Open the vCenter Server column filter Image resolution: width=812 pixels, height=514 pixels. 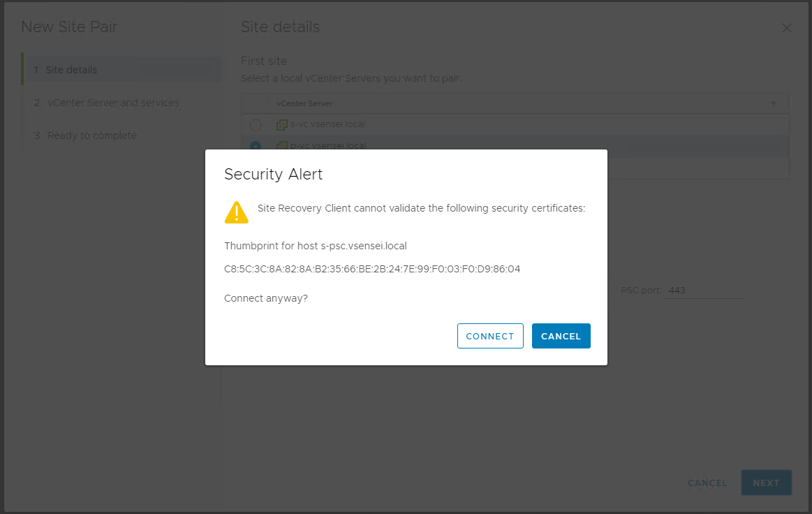click(x=774, y=103)
